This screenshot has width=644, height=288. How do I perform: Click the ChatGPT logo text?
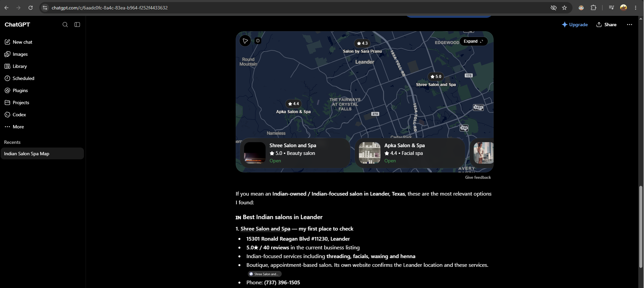[17, 25]
